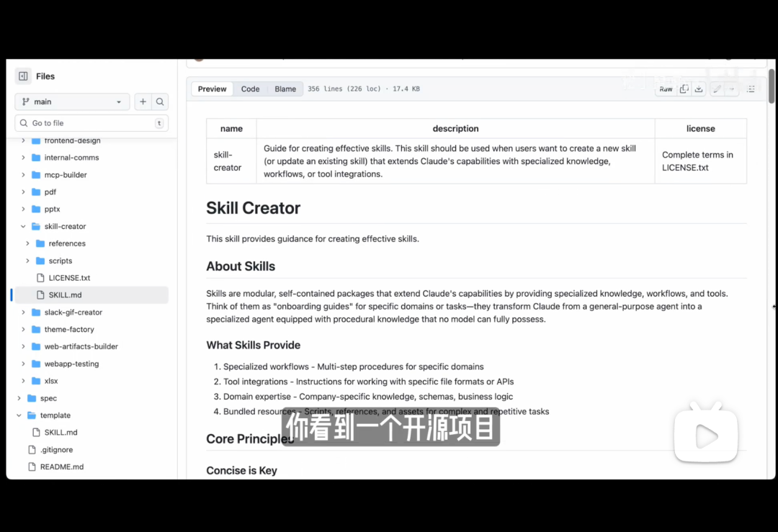Click the '356 lines (226 loc)' text
The width and height of the screenshot is (778, 532).
coord(344,89)
